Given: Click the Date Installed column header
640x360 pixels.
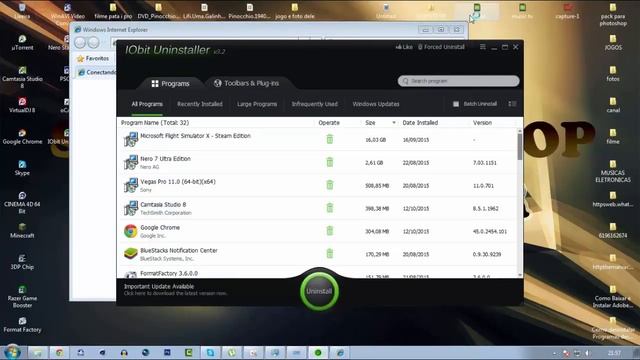Looking at the screenshot, I should point(420,122).
